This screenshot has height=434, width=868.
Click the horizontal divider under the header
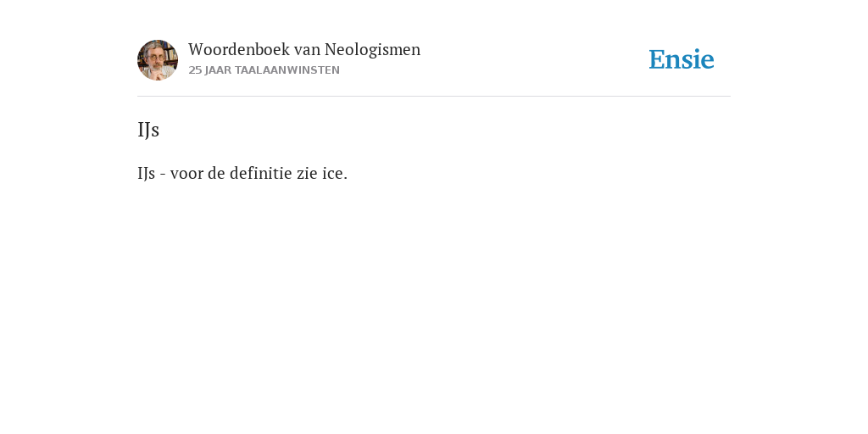[x=434, y=97]
